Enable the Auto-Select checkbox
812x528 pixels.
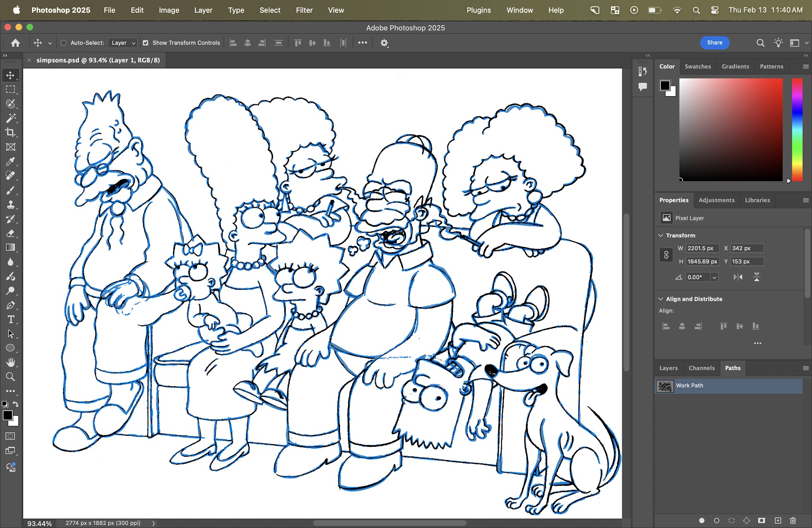point(64,43)
